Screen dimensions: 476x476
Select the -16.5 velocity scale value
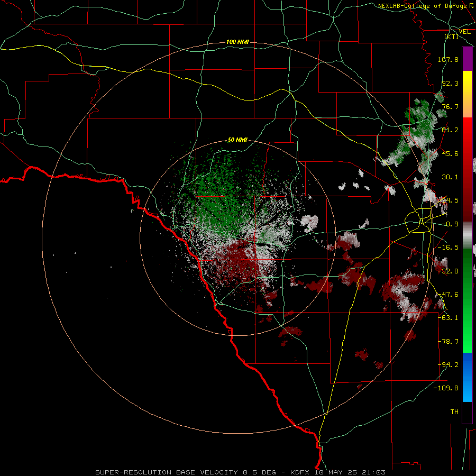point(448,248)
